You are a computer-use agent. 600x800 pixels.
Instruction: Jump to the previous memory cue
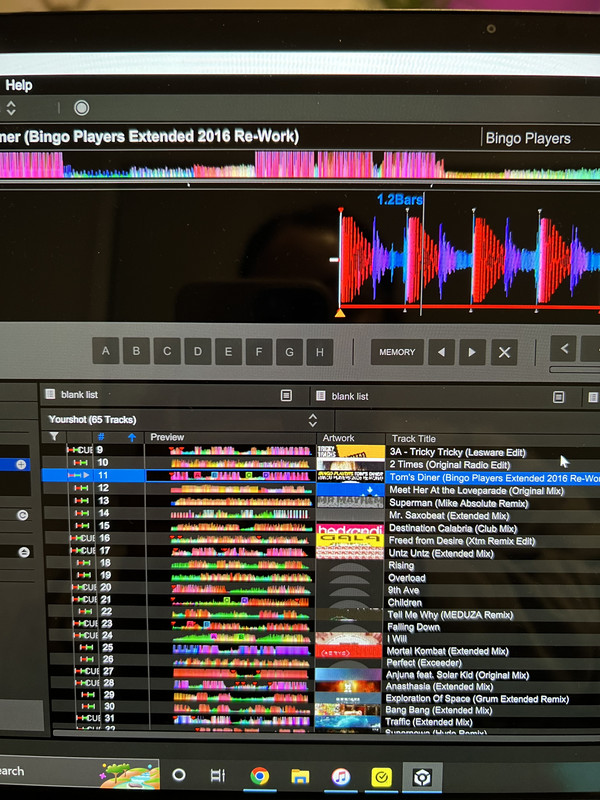(x=441, y=352)
